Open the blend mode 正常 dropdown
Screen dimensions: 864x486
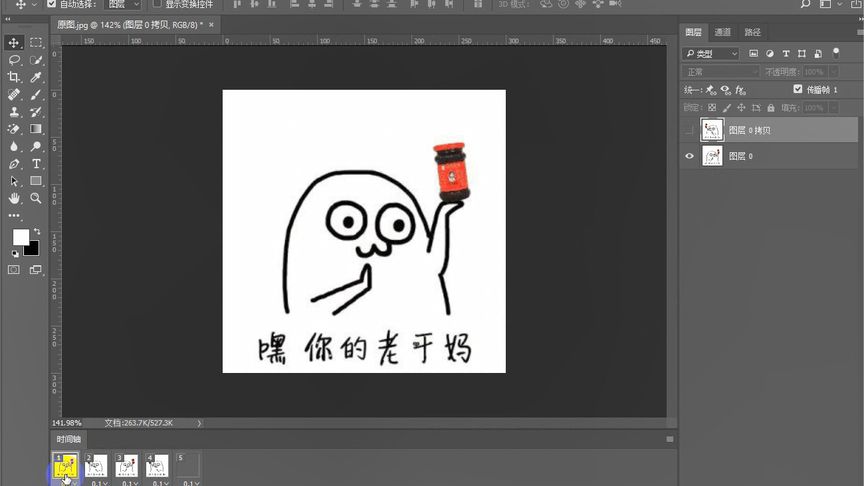click(x=721, y=72)
